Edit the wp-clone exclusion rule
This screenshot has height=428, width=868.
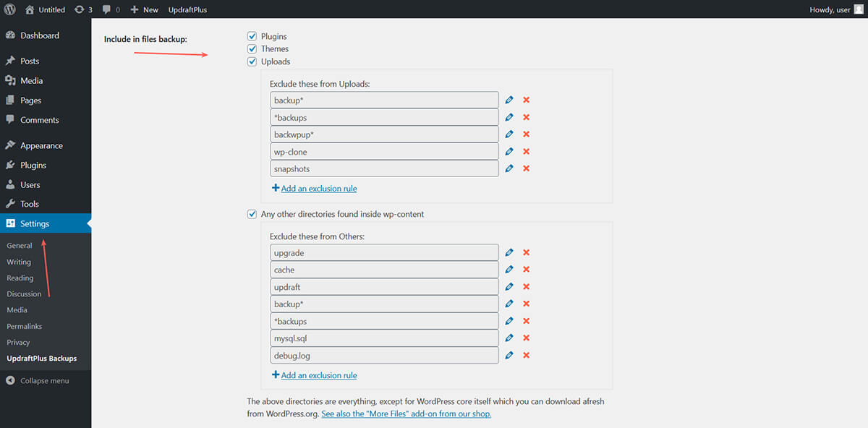pos(509,151)
